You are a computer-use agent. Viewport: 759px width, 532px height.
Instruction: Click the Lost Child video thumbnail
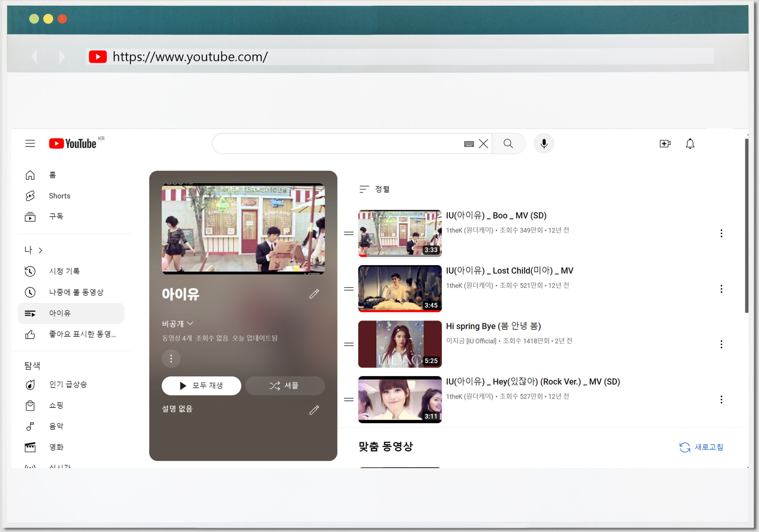(400, 289)
